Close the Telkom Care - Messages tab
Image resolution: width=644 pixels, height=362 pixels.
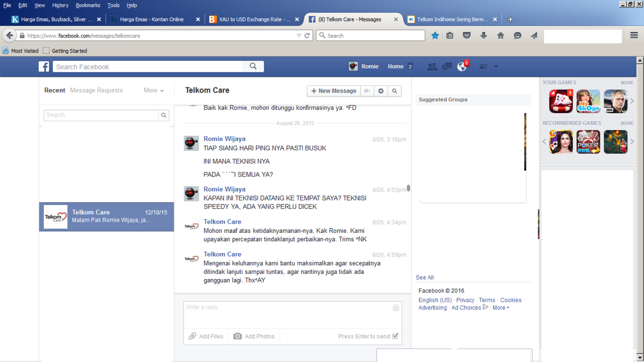pyautogui.click(x=396, y=19)
